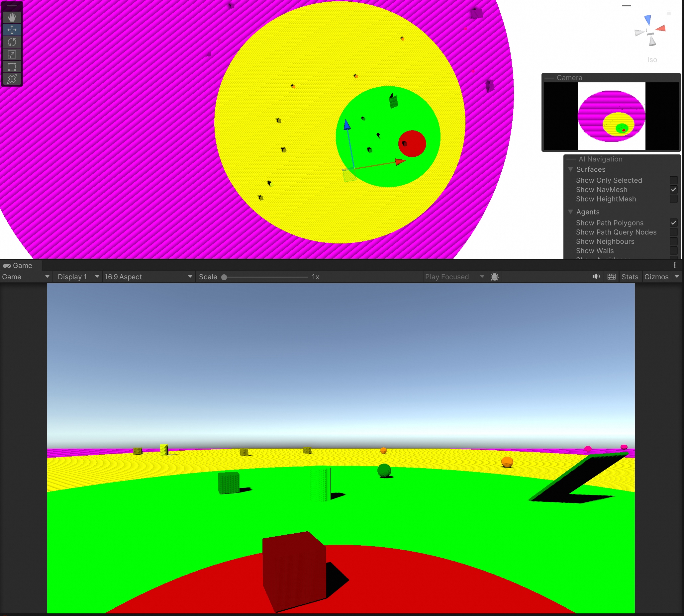Click the scene orientation gizmo
This screenshot has width=684, height=616.
point(650,32)
